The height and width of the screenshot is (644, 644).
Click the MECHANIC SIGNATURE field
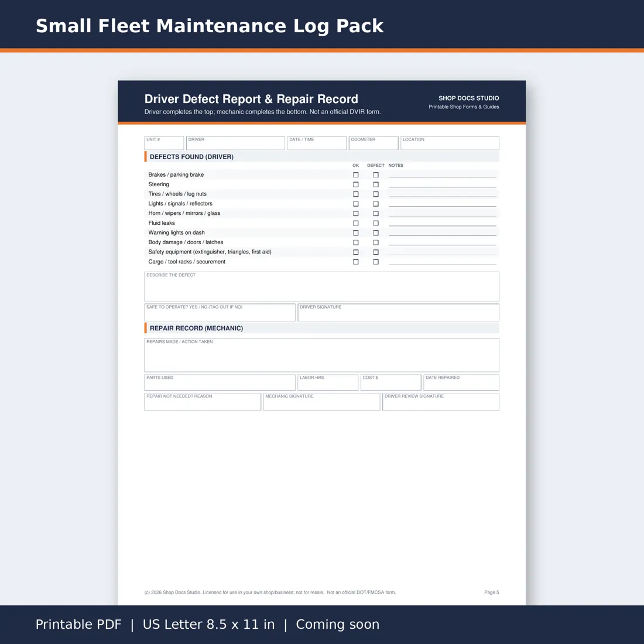click(321, 402)
